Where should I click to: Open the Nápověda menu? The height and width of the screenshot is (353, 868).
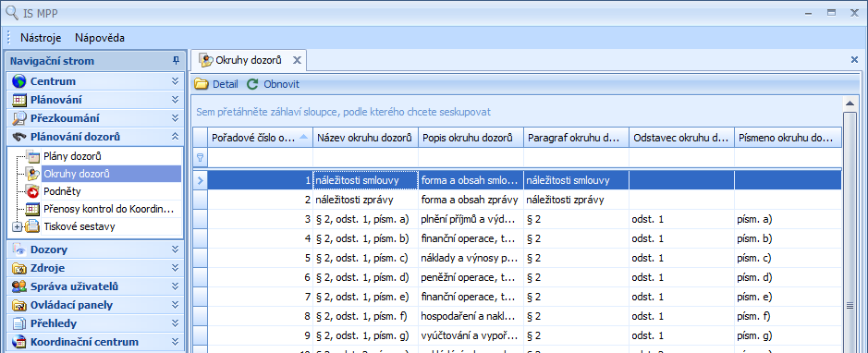pos(100,38)
